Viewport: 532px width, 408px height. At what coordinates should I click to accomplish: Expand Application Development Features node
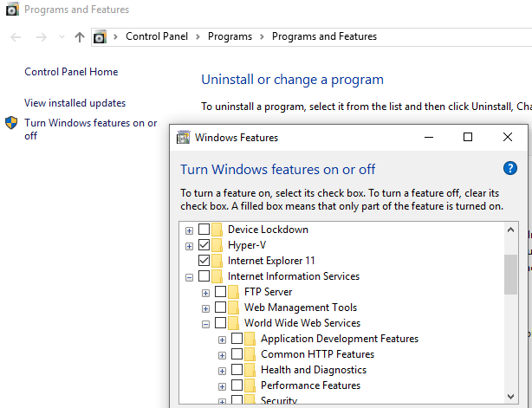coord(222,340)
